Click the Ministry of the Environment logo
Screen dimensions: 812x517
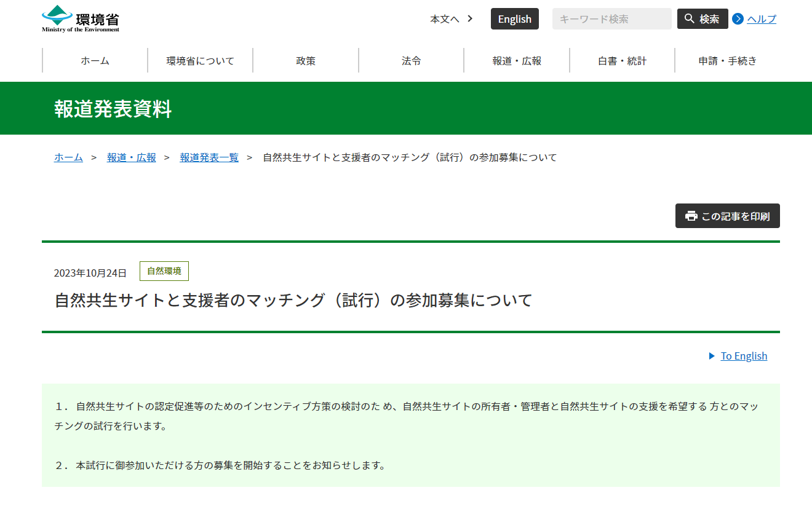click(81, 18)
